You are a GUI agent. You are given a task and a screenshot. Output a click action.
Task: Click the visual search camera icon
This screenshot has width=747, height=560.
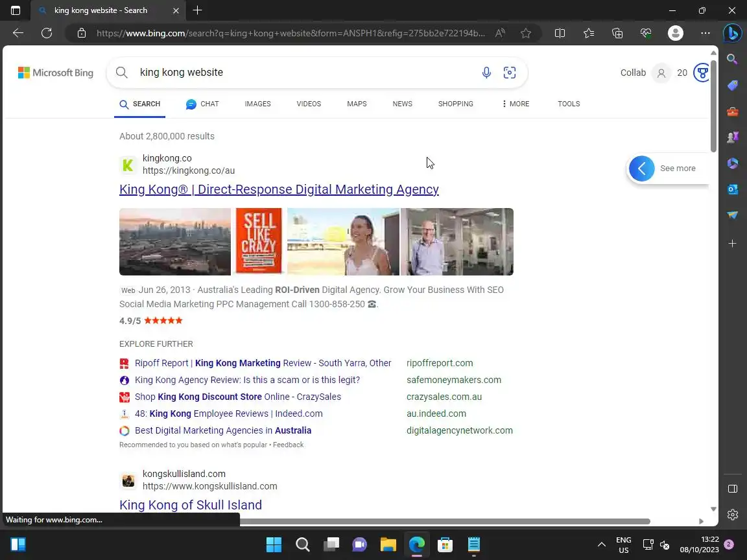click(x=510, y=73)
